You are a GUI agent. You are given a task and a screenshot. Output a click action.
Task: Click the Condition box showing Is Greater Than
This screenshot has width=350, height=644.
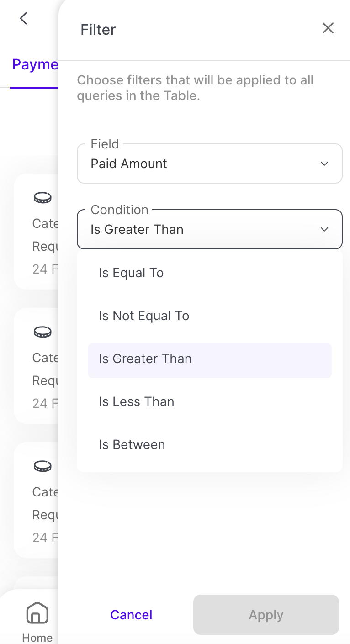pos(201,229)
